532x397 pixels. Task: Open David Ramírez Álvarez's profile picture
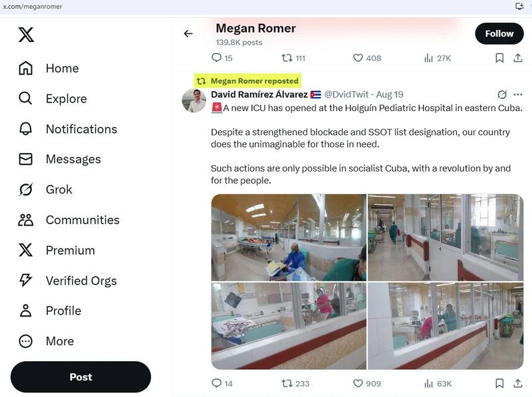194,100
